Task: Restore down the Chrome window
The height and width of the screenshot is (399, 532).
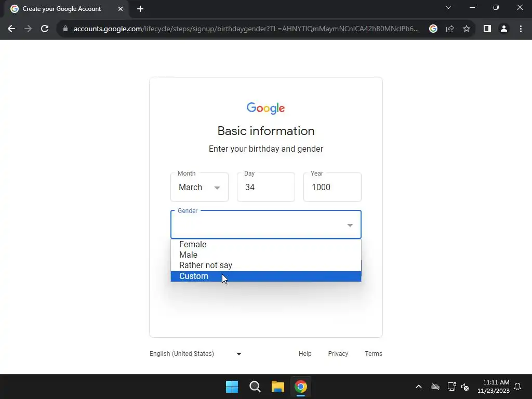Action: click(496, 7)
